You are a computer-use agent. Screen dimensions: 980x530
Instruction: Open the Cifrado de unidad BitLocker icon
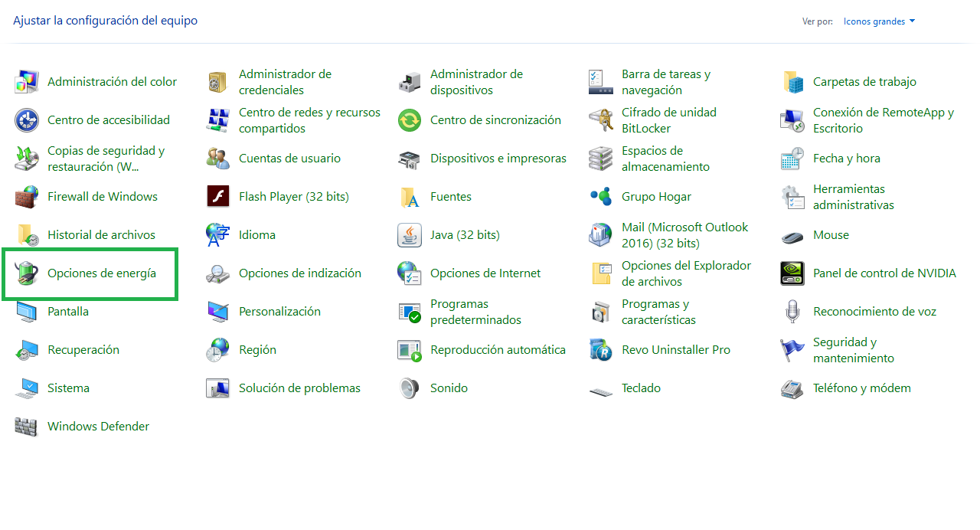(601, 120)
